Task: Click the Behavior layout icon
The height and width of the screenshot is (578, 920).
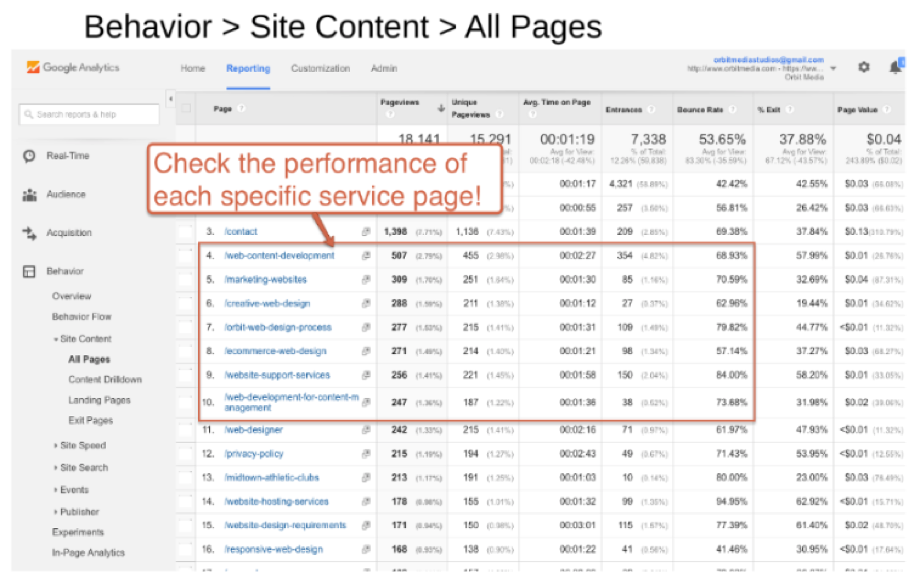Action: (x=29, y=271)
